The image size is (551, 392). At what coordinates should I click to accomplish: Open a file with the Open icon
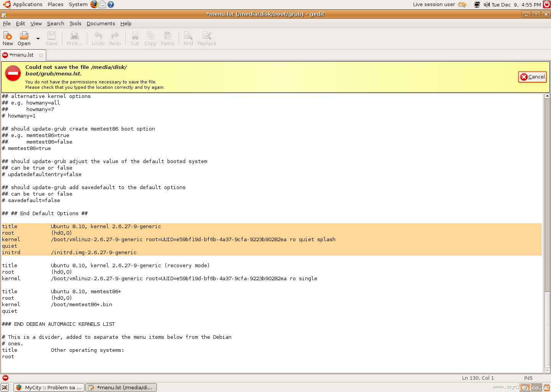pos(24,38)
